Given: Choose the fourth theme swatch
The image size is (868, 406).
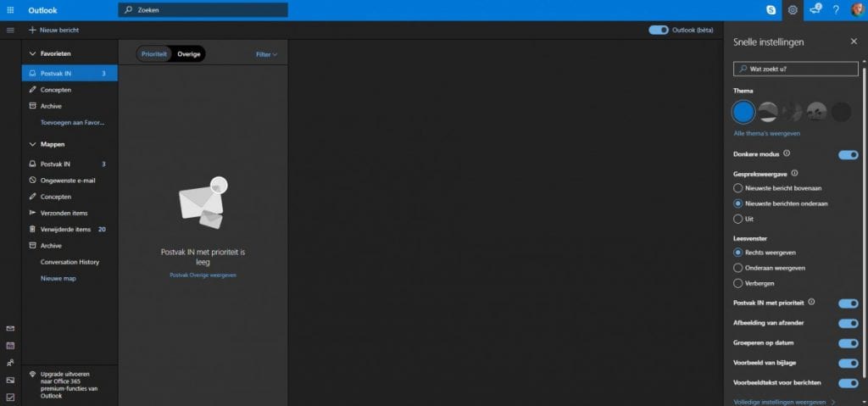Looking at the screenshot, I should (816, 112).
